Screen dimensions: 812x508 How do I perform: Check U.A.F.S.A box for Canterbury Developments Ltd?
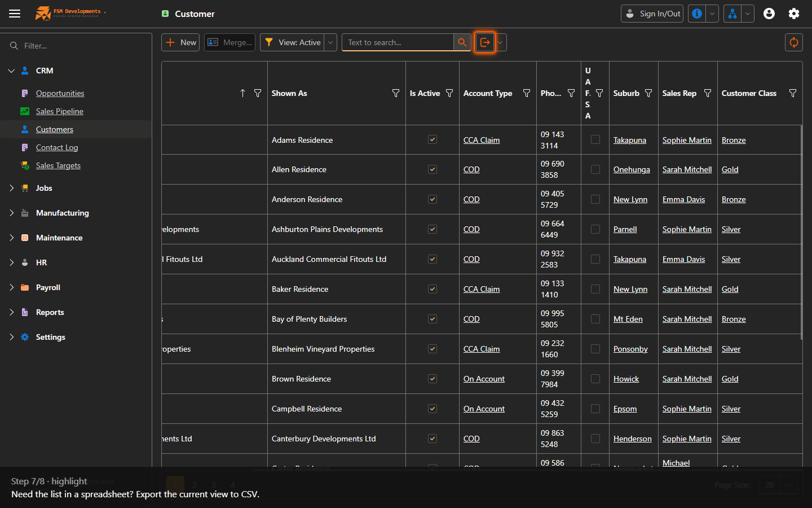(x=595, y=439)
